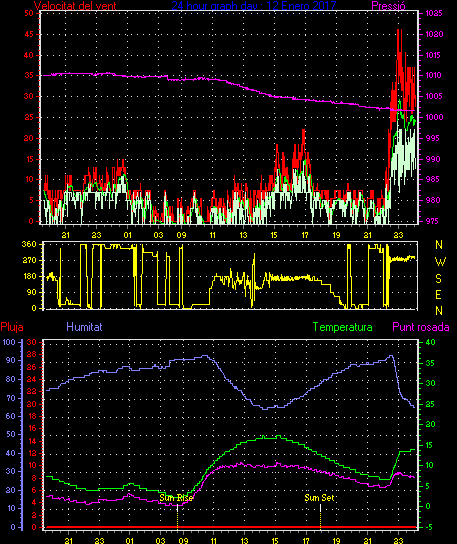
Task: Click the "Sun Set" marker label
Action: (319, 498)
